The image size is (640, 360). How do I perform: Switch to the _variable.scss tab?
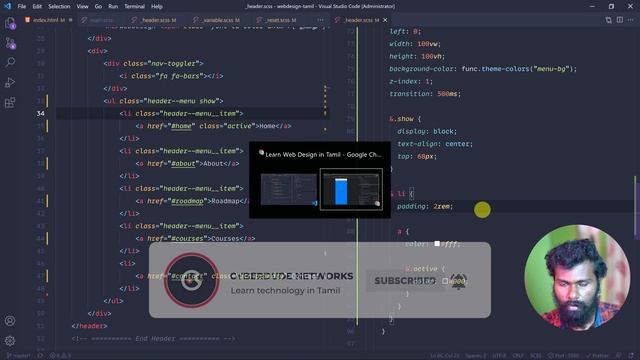(221, 20)
